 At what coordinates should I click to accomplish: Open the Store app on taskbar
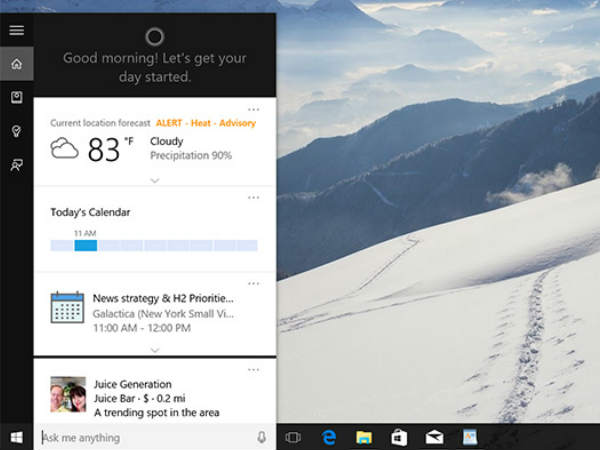coord(399,437)
